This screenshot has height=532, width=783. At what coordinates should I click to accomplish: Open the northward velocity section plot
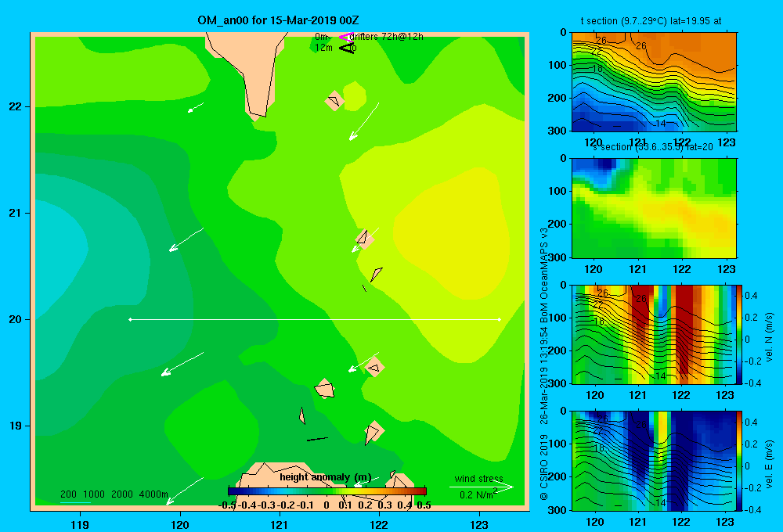654,334
